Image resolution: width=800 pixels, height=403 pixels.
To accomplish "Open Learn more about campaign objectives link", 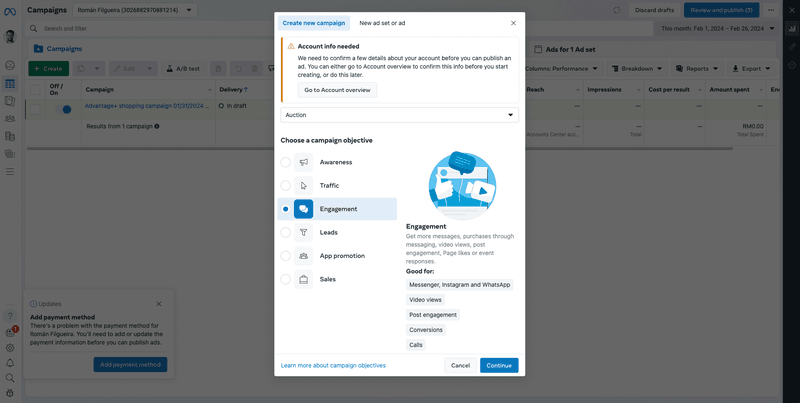I will pyautogui.click(x=333, y=365).
